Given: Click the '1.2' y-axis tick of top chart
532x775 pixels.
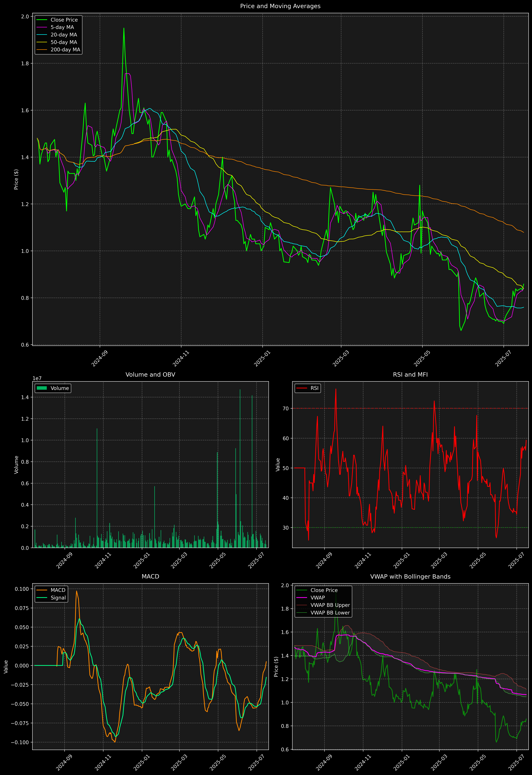Looking at the screenshot, I should 25,204.
